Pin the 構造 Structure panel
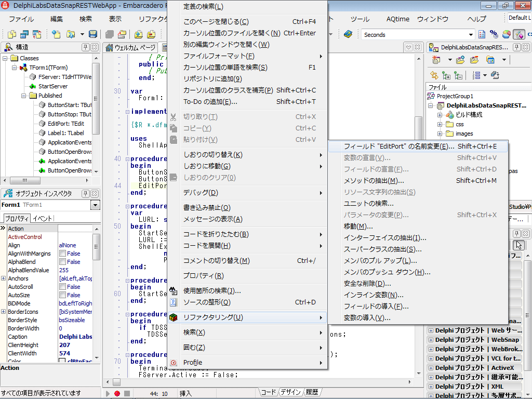Image resolution: width=532 pixels, height=399 pixels. point(86,47)
